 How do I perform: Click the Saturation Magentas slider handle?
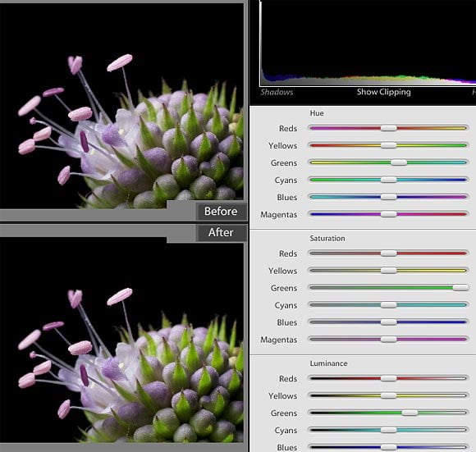pyautogui.click(x=388, y=339)
